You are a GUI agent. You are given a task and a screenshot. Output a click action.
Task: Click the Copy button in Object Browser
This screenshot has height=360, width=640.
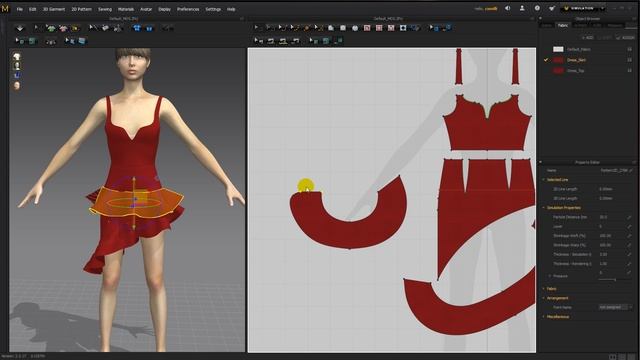[x=605, y=38]
